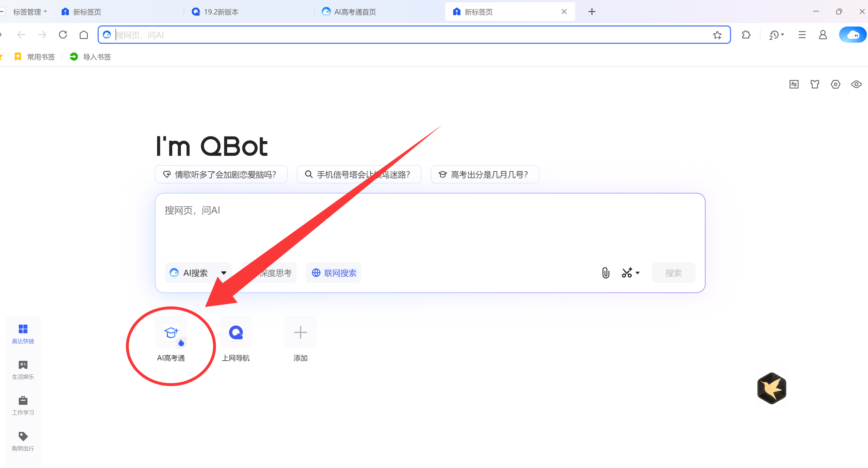The height and width of the screenshot is (468, 868).
Task: Open the 标签管理 dropdown
Action: point(30,12)
